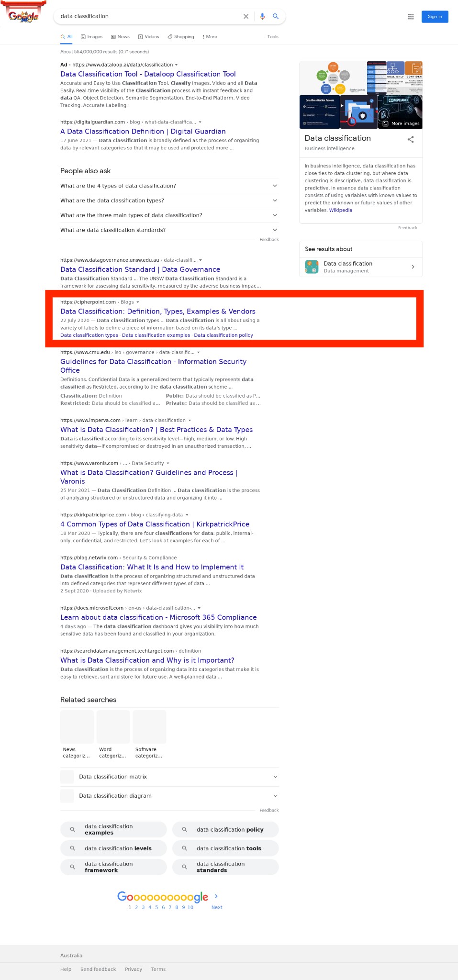Open Word categorization related thumbnail
Screen dimensions: 458x980
(113, 735)
